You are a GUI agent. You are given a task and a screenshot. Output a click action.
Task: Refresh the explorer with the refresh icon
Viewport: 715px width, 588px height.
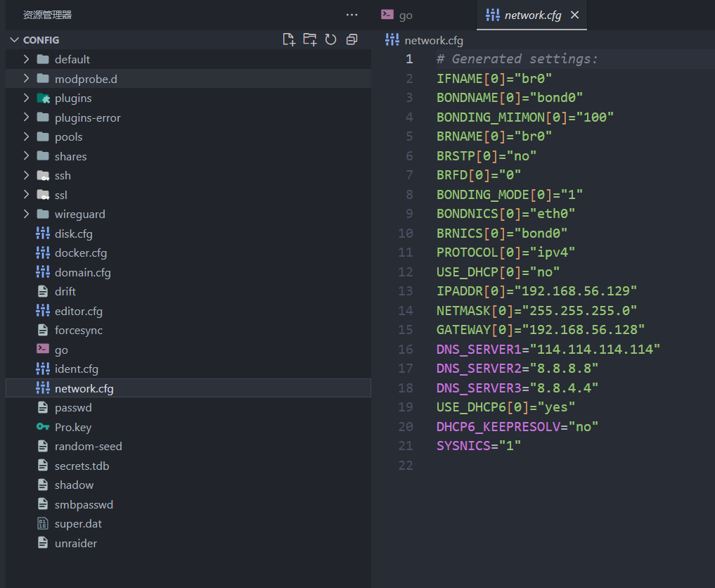tap(330, 39)
